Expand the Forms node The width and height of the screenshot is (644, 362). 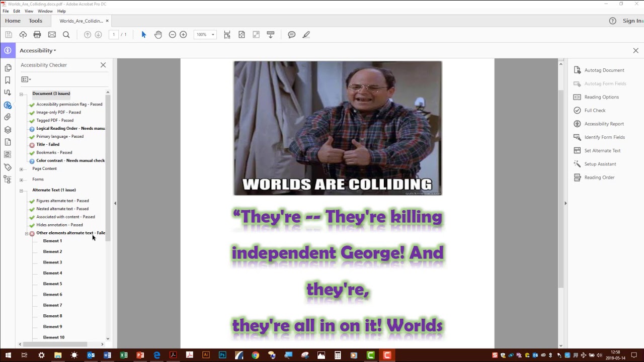21,179
